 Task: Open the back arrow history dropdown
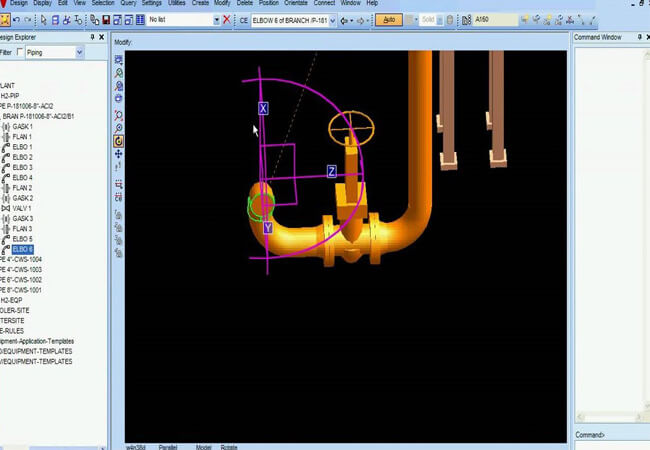352,20
